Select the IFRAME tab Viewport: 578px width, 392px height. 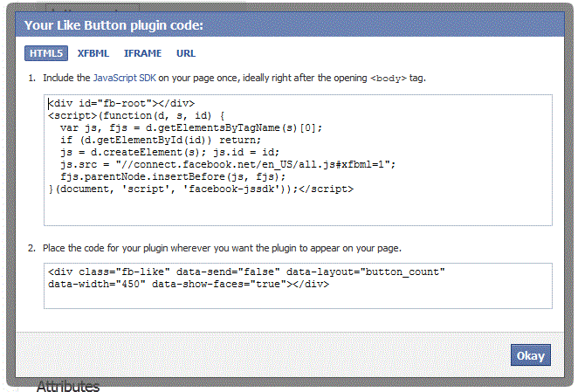coord(142,53)
